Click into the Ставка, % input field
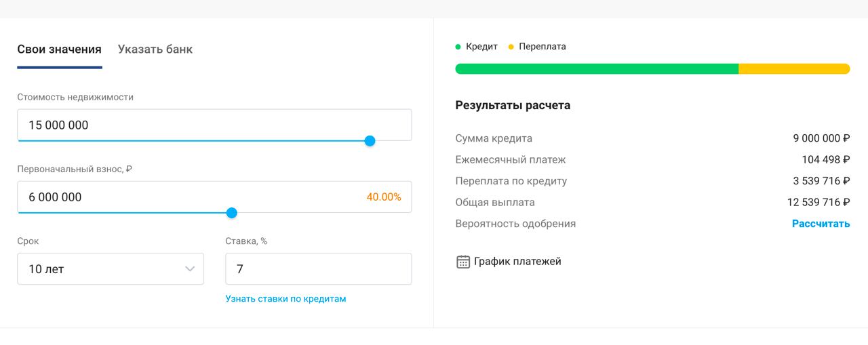The width and height of the screenshot is (868, 345). click(318, 269)
